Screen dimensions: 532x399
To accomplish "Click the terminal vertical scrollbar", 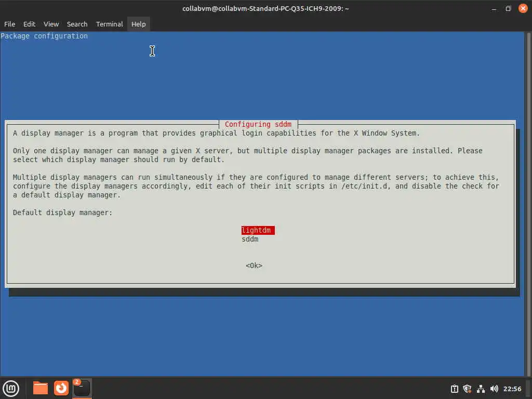I will [528, 204].
